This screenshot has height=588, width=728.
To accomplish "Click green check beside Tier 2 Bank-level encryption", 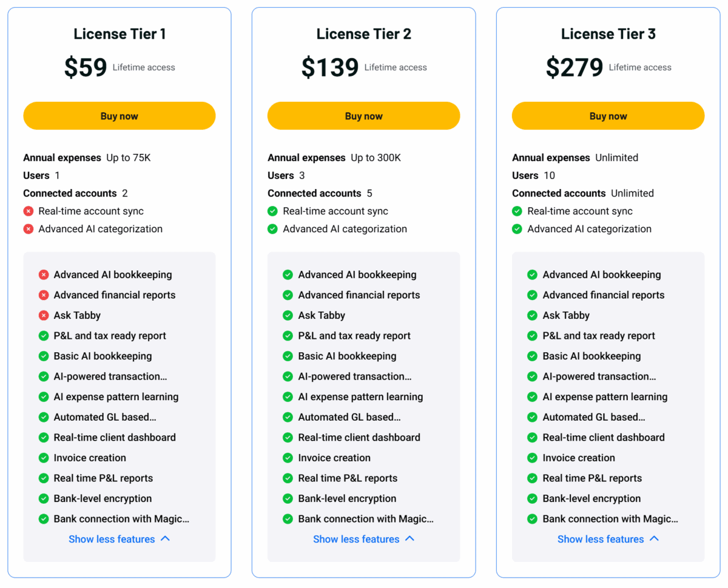I will click(288, 499).
